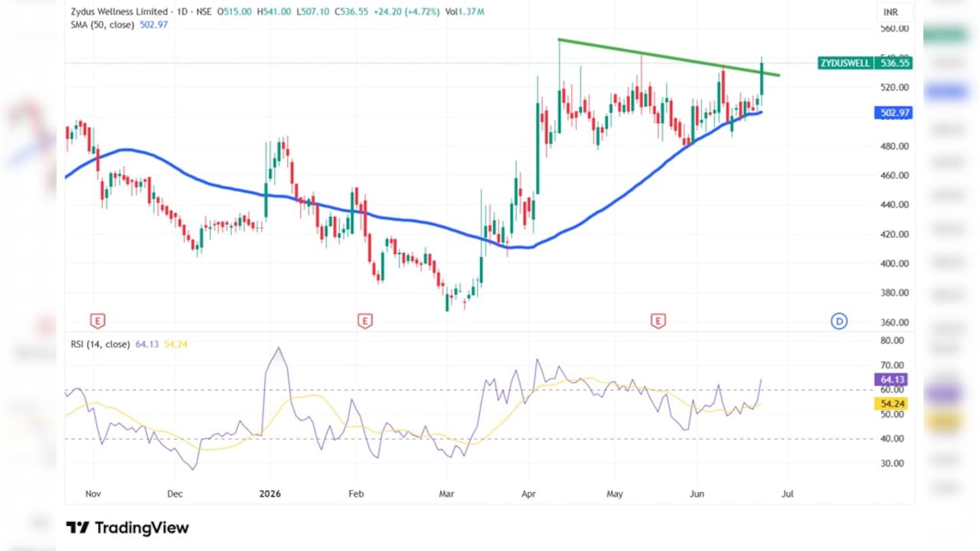Viewport: 980px width, 551px height.
Task: Click the Mar label on time axis
Action: coord(446,494)
